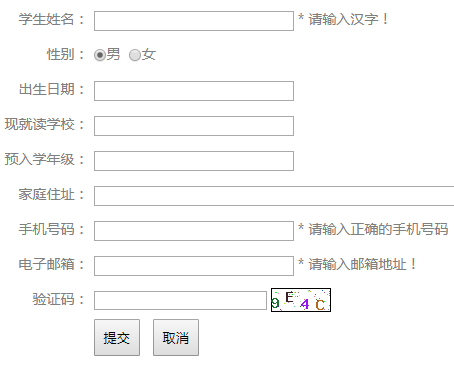Image resolution: width=454 pixels, height=378 pixels.
Task: Focus the 手机号码 input box
Action: click(x=194, y=231)
